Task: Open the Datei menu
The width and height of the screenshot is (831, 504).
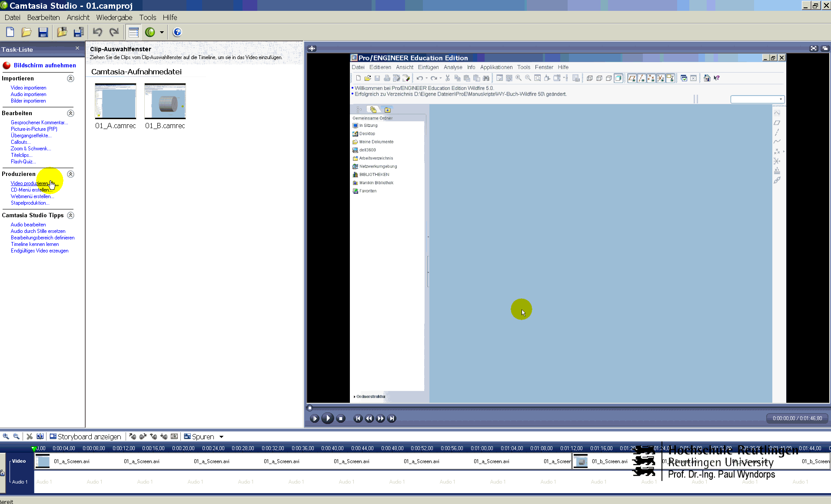Action: tap(13, 17)
